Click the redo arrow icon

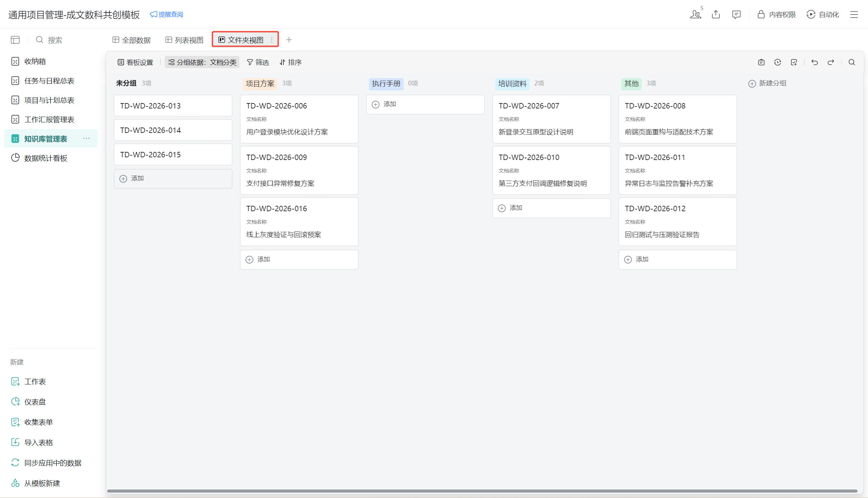(x=831, y=62)
